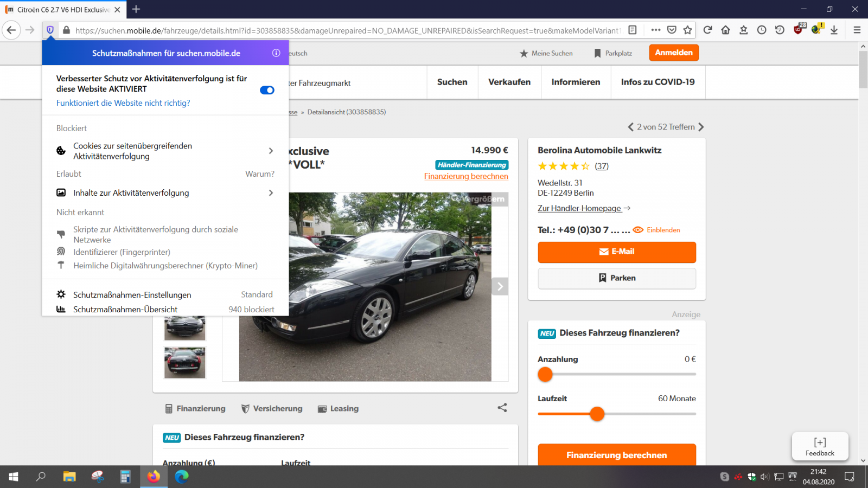Open page actions three-dot menu
This screenshot has width=868, height=488.
[x=656, y=30]
